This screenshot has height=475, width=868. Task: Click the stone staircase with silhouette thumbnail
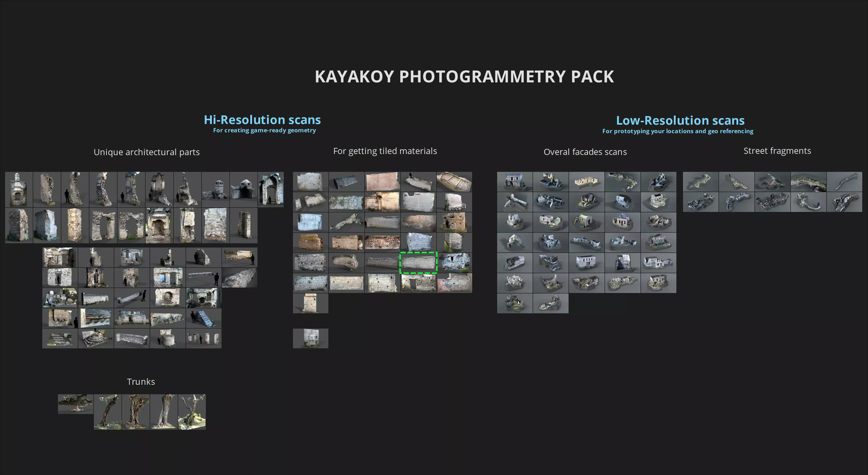tap(203, 318)
